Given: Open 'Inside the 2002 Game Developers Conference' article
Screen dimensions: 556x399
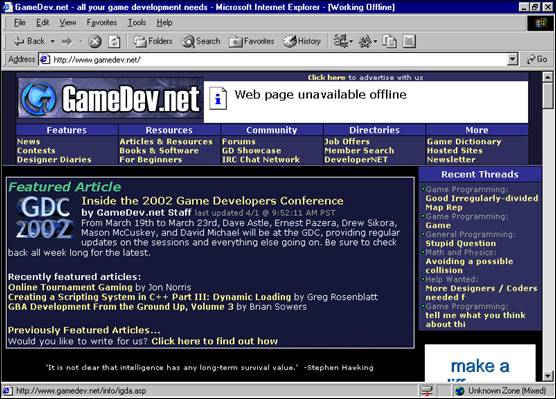Looking at the screenshot, I should coord(212,201).
